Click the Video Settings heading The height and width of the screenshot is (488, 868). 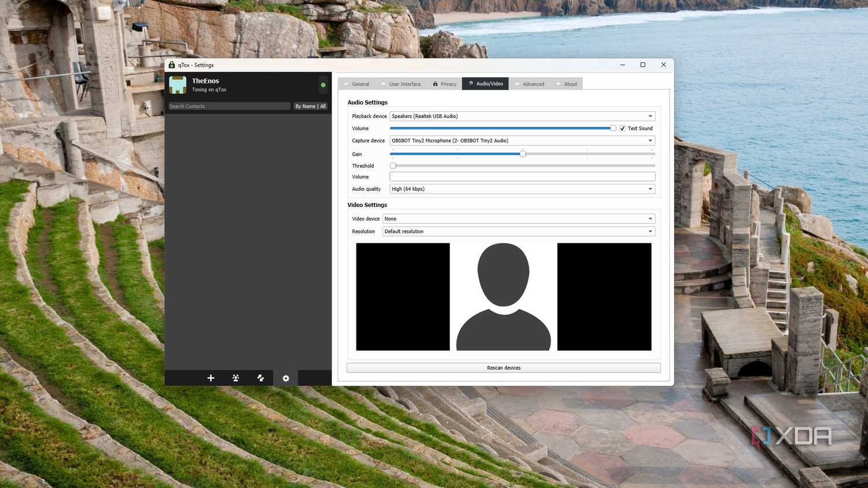pos(367,205)
